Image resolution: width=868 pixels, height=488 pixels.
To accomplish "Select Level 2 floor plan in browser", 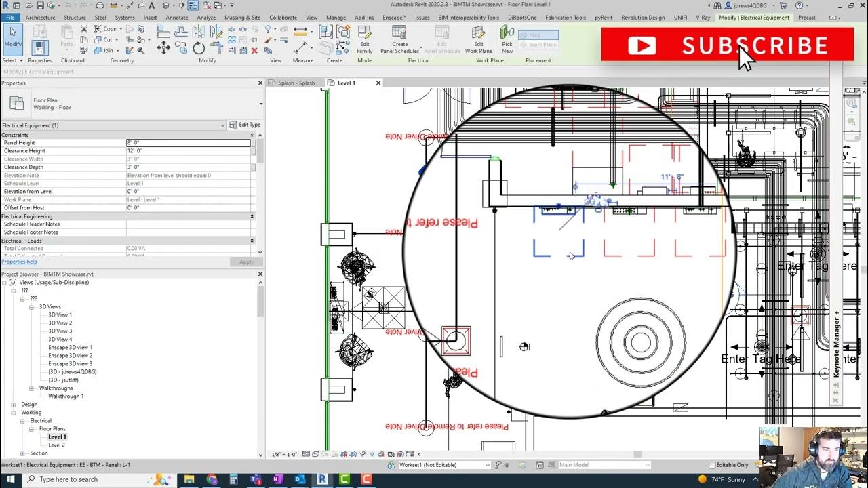I will 56,445.
